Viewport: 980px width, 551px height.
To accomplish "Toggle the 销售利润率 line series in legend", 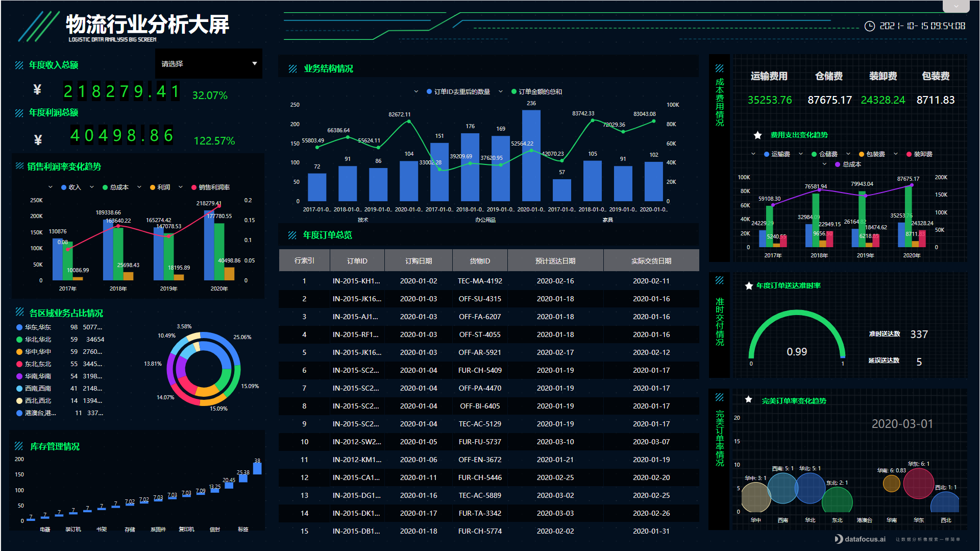I will [210, 187].
